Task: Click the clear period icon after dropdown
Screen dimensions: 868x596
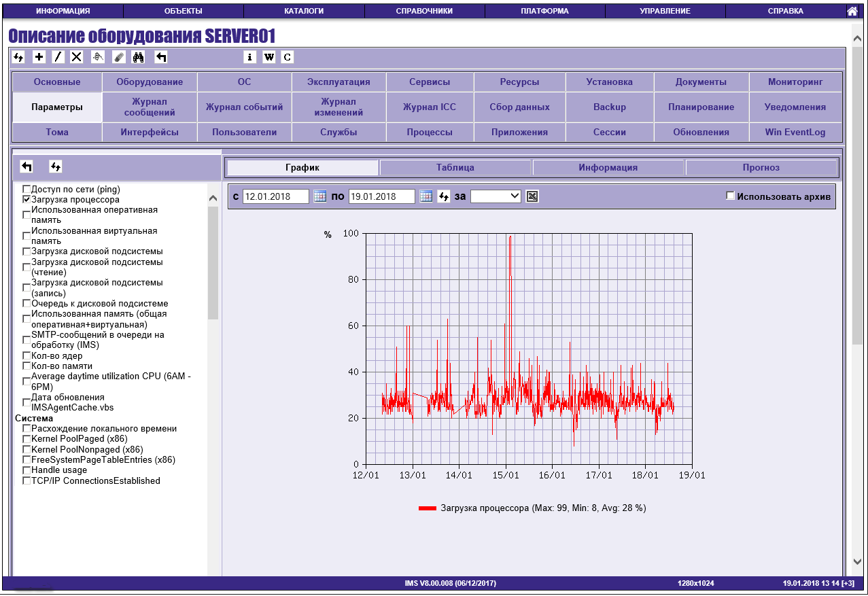Action: pos(532,196)
